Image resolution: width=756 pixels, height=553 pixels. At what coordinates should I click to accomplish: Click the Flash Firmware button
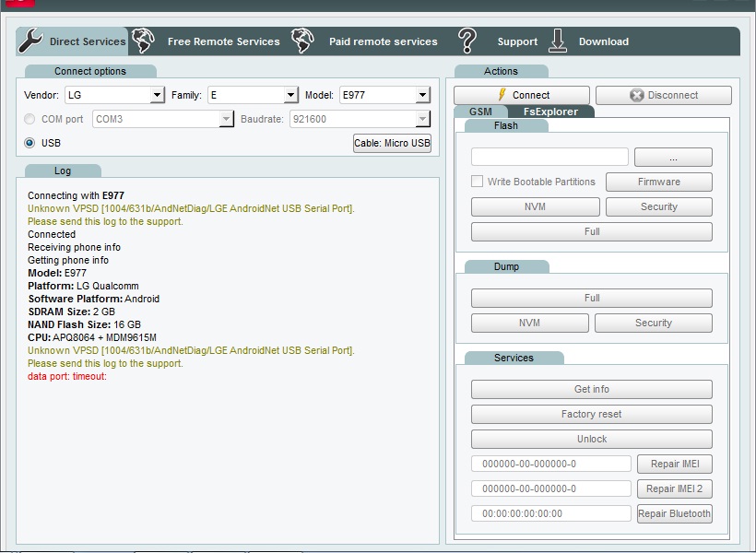[658, 182]
